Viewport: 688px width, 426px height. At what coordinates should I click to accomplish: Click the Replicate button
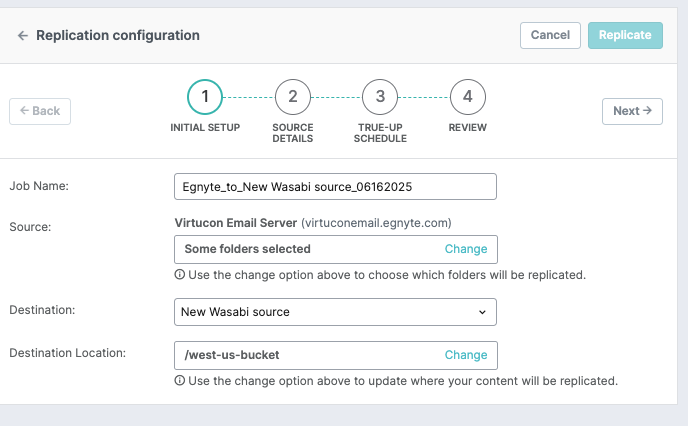coord(625,36)
